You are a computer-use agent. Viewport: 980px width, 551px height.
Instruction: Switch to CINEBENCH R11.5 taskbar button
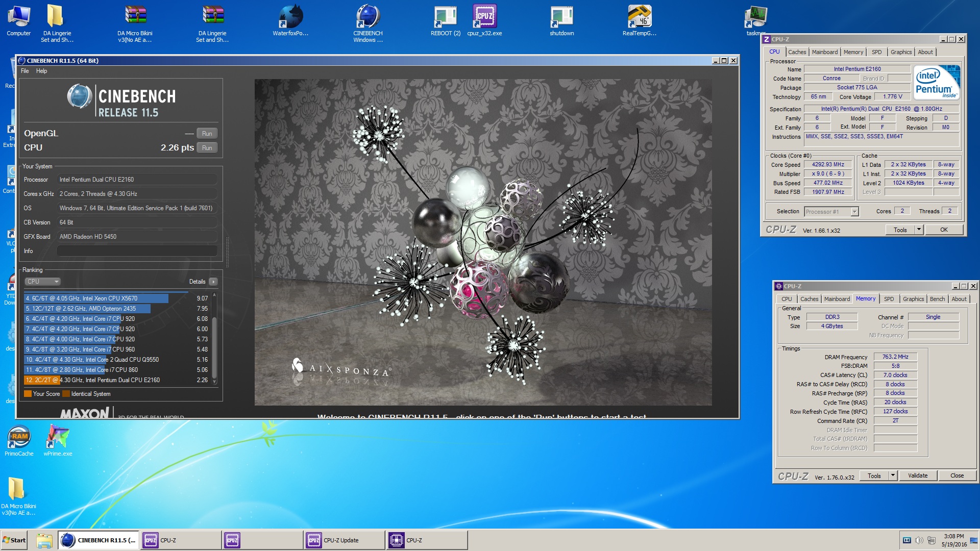click(99, 540)
